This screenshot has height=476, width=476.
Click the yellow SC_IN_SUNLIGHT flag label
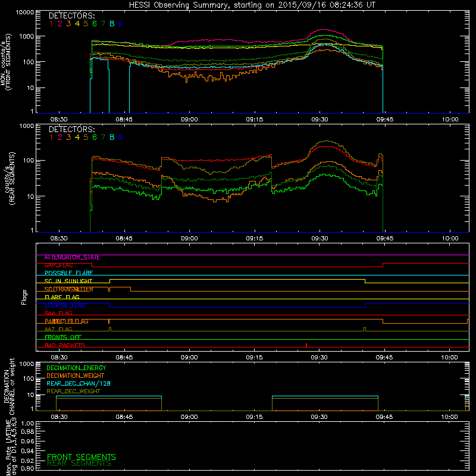(x=68, y=281)
